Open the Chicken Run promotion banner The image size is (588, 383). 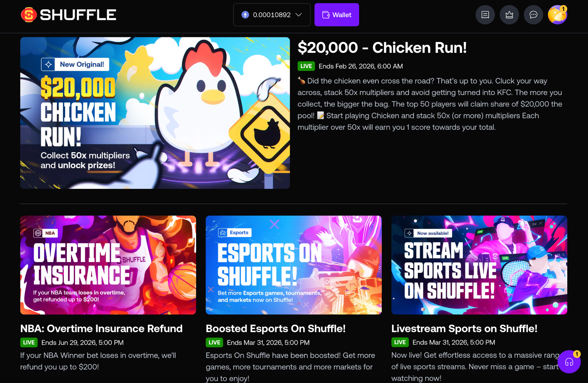click(155, 113)
